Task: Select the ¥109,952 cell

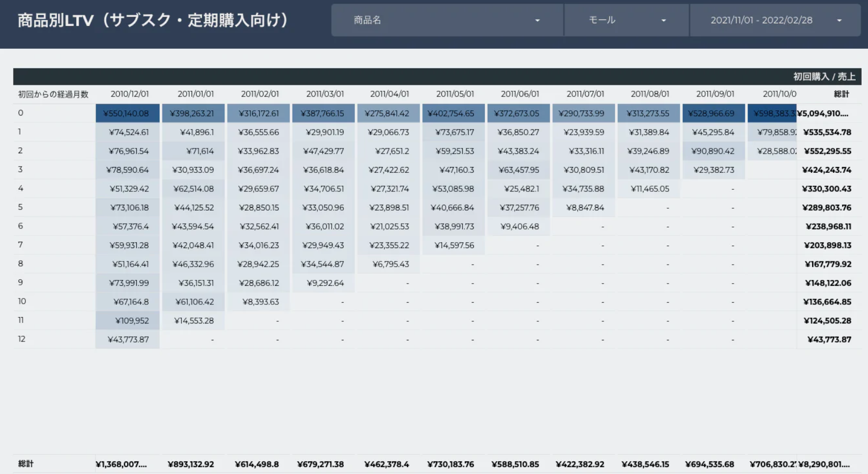Action: [127, 320]
